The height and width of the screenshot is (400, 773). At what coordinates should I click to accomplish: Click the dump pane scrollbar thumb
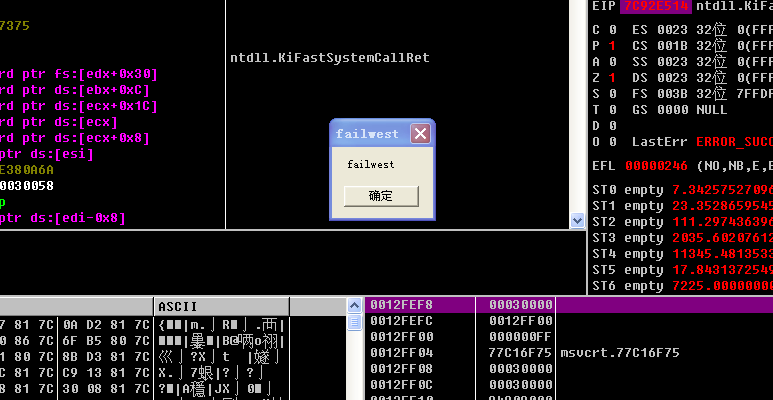355,322
